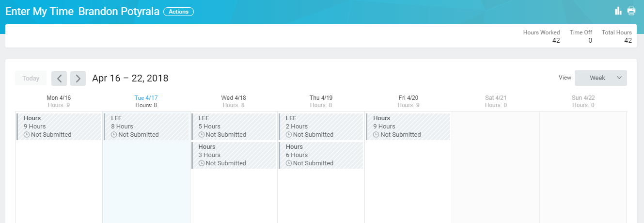This screenshot has height=223, width=644.
Task: Select the Fri 4/20 column header
Action: [408, 98]
